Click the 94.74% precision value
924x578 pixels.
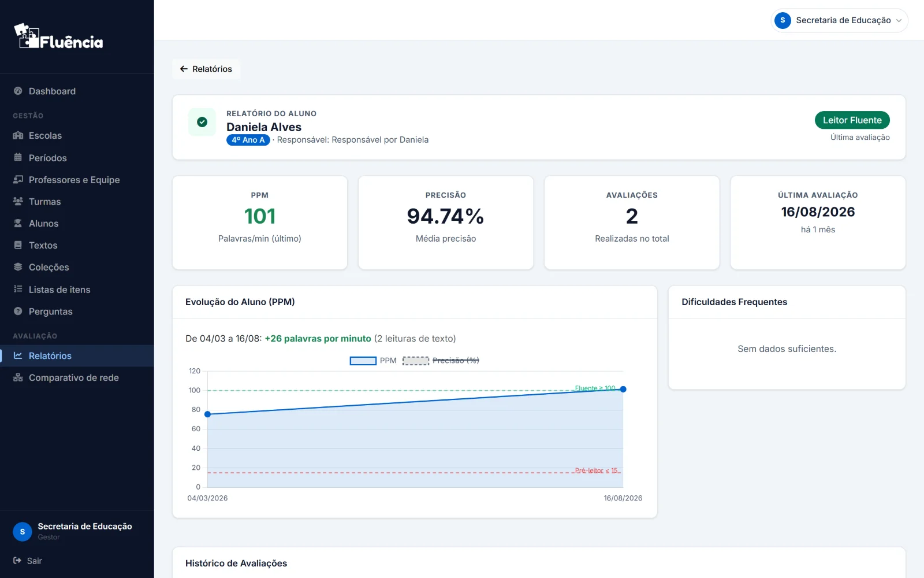tap(445, 216)
